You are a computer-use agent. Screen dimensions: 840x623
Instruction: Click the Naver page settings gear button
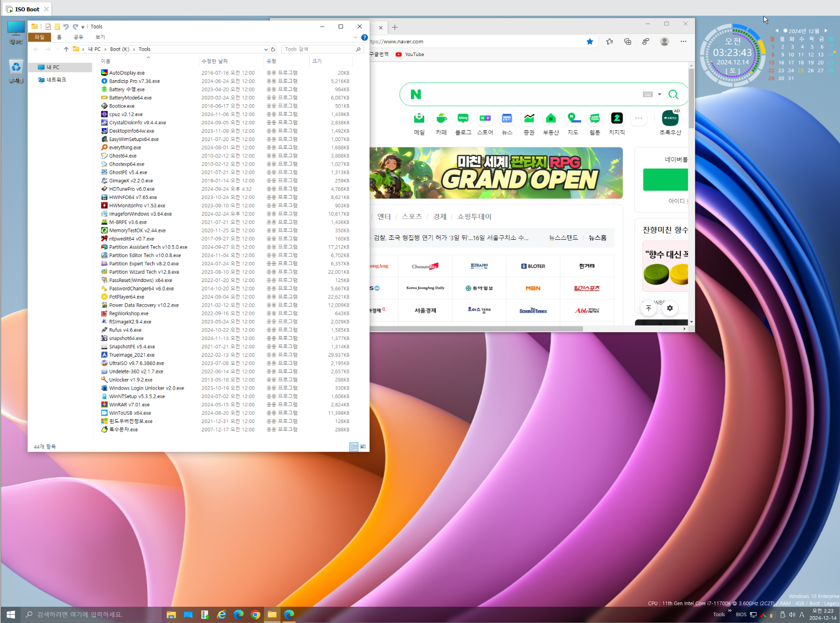[x=670, y=308]
